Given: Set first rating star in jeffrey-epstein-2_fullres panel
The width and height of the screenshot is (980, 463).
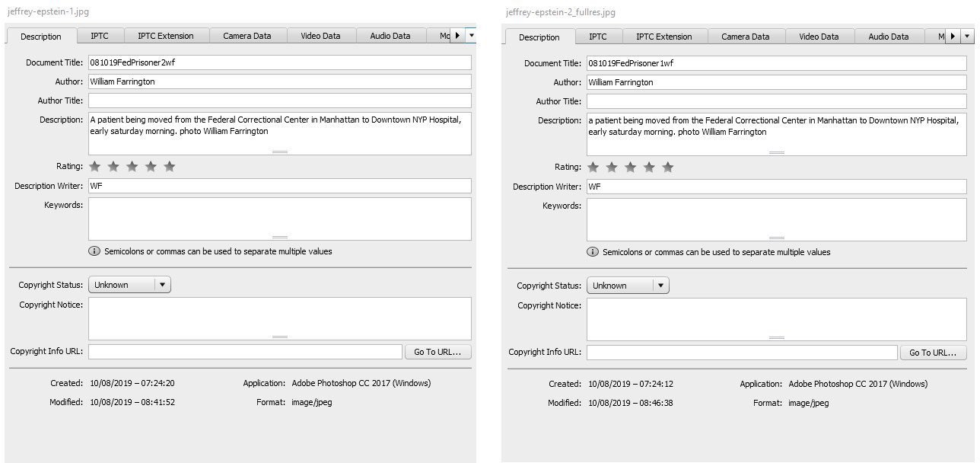Looking at the screenshot, I should coord(593,167).
